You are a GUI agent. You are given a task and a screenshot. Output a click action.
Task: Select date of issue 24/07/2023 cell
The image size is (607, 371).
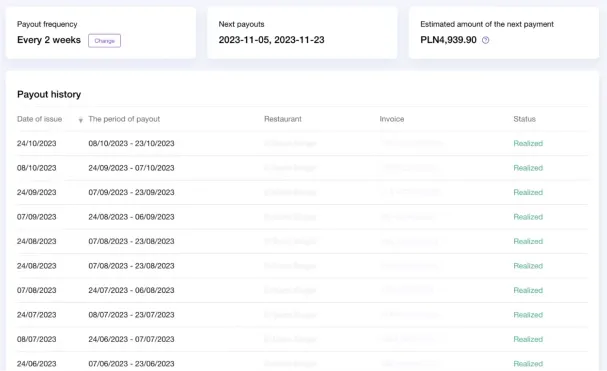(x=36, y=315)
